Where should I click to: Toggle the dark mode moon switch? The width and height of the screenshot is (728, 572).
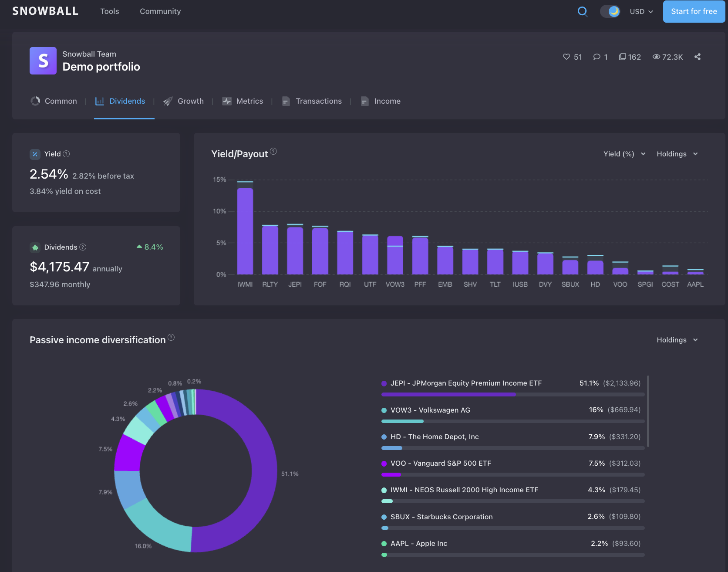coord(610,11)
